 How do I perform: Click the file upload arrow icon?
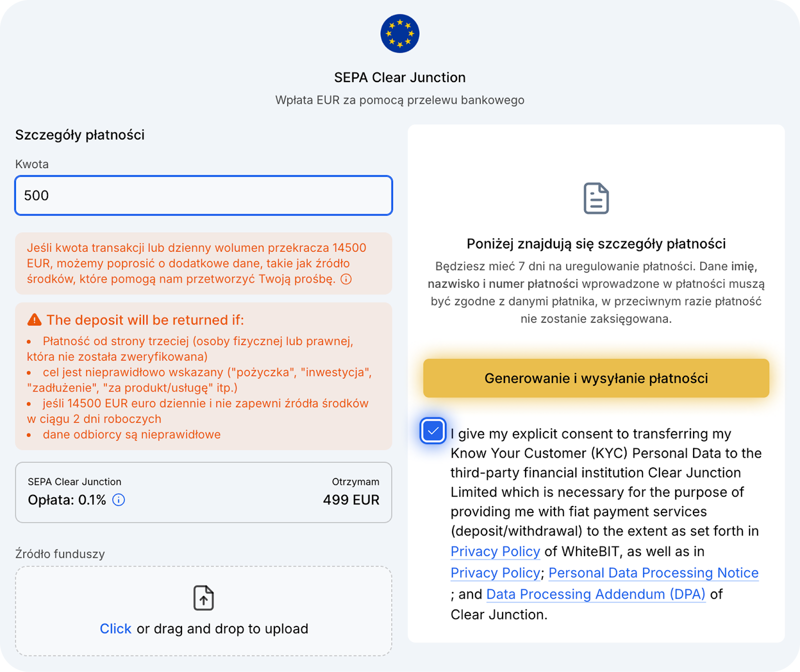(203, 598)
